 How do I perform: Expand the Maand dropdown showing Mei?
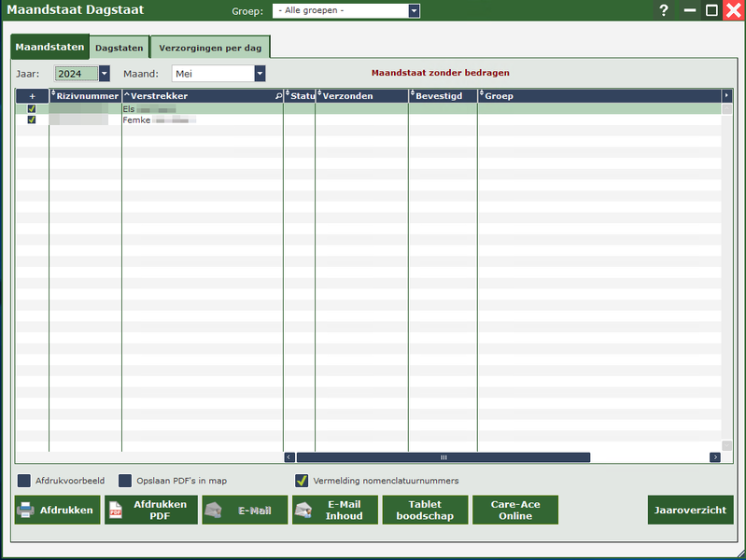pos(260,74)
